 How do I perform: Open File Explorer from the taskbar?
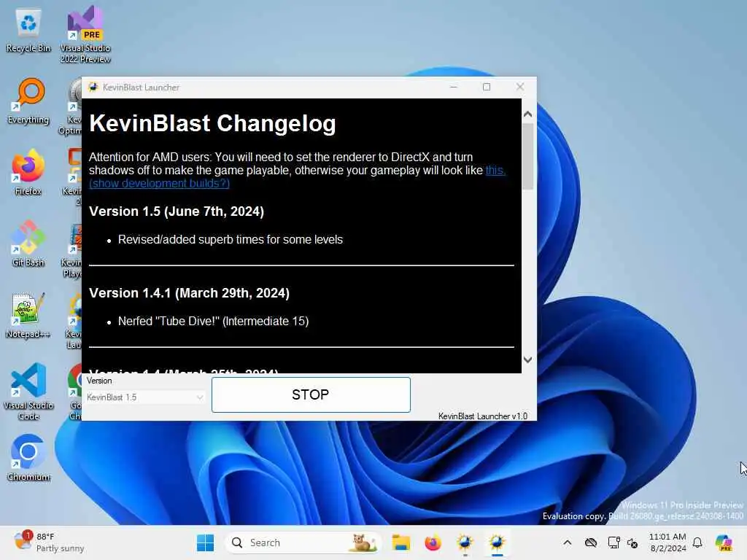pyautogui.click(x=400, y=542)
